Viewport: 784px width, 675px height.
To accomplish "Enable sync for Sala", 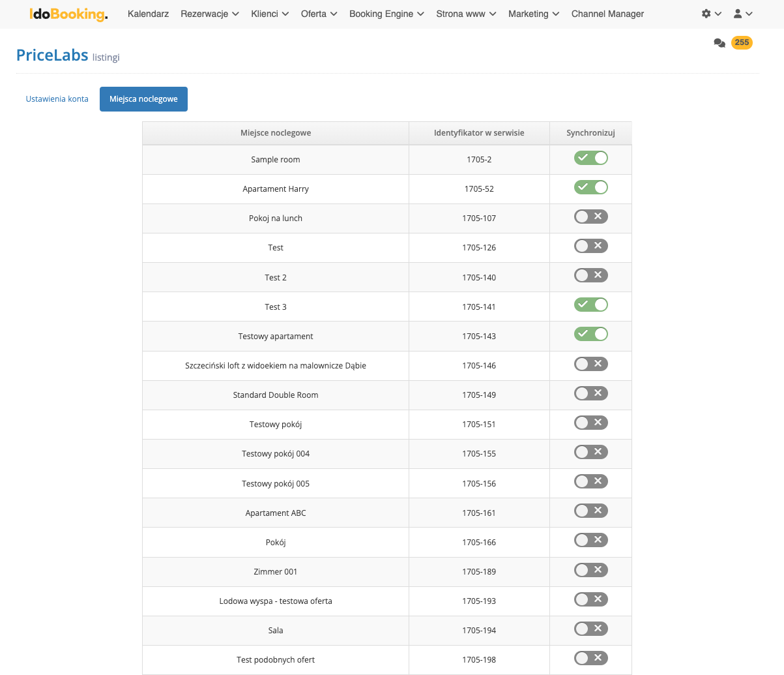I will tap(590, 629).
